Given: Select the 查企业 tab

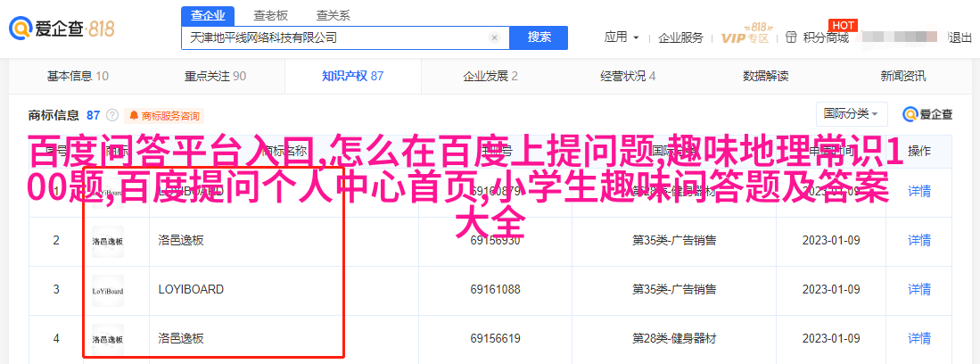Looking at the screenshot, I should point(208,16).
